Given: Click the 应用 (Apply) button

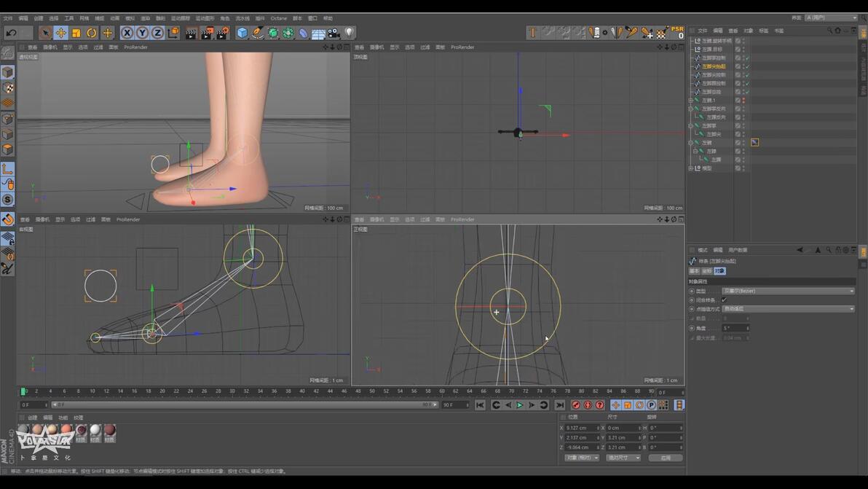Looking at the screenshot, I should click(665, 458).
